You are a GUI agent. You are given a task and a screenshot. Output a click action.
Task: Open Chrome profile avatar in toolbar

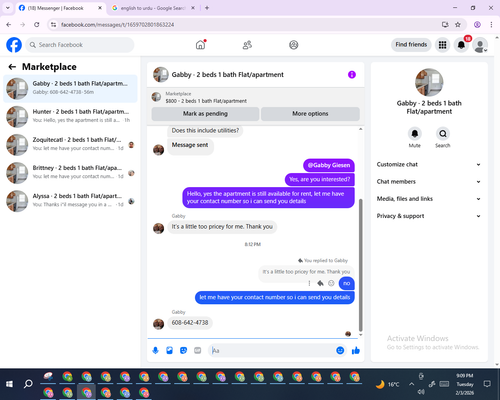coord(477,25)
